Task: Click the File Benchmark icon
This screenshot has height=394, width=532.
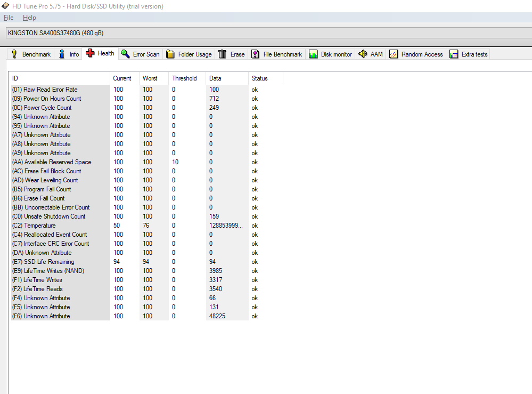Action: coord(255,54)
